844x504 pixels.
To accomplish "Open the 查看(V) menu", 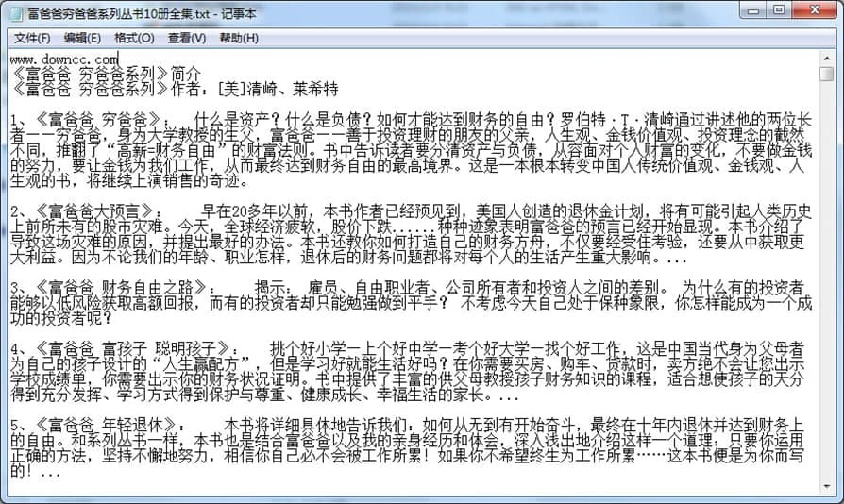I will tap(186, 38).
